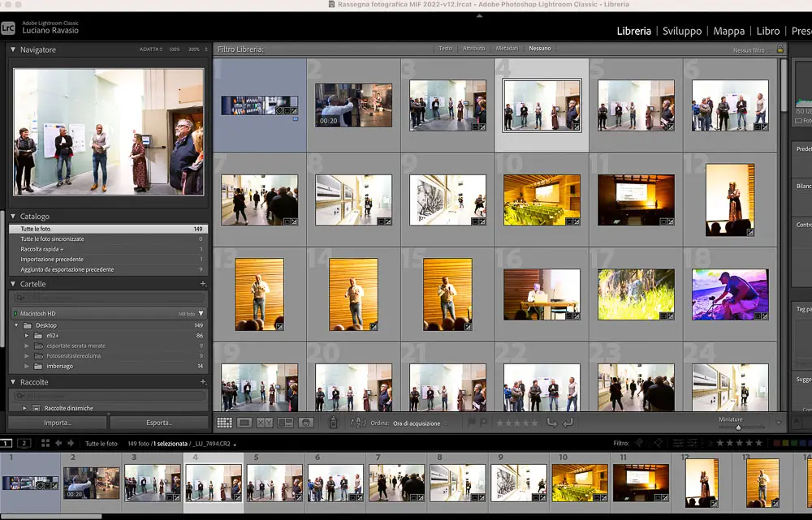
Task: Click the Cartelle folder search field
Action: pyautogui.click(x=108, y=298)
